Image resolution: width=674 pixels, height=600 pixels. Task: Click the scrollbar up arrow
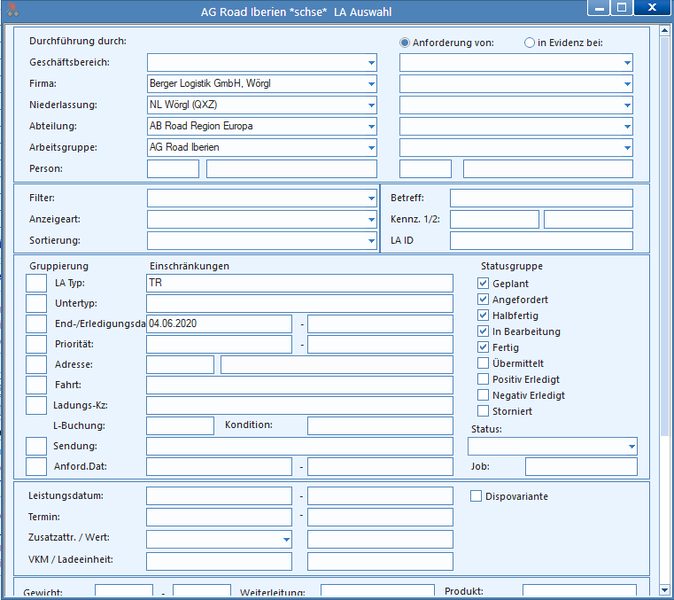[665, 31]
